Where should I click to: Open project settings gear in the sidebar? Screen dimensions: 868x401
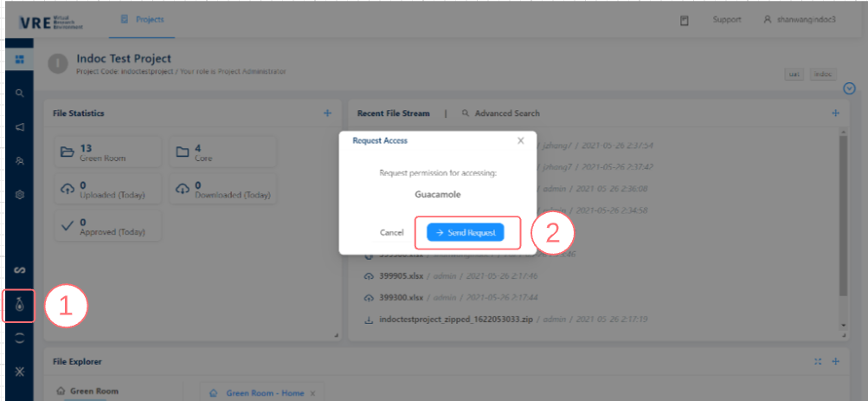19,195
